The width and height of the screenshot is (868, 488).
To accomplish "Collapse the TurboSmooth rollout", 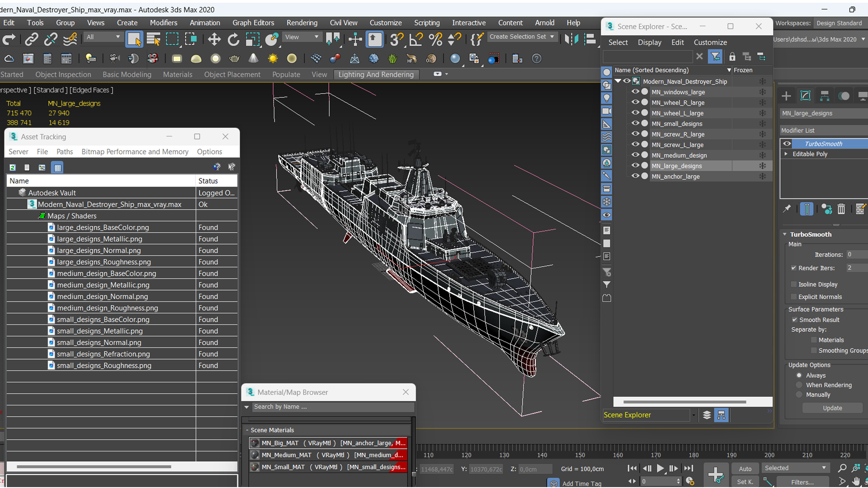I will click(x=785, y=235).
